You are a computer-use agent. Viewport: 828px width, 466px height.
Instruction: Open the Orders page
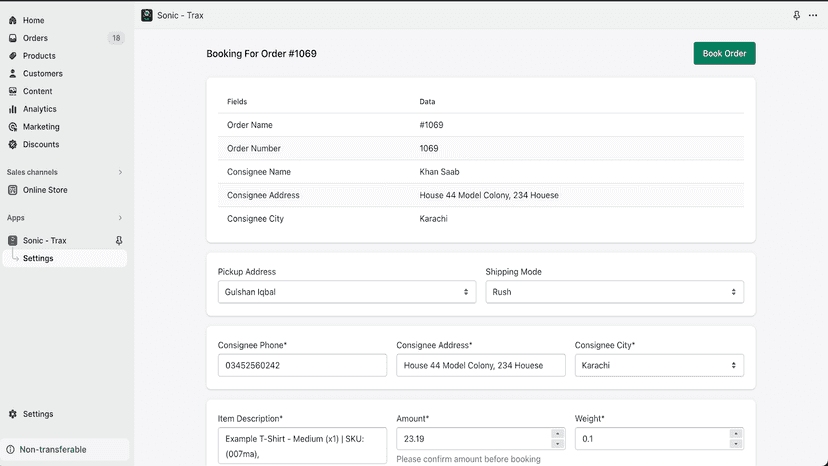click(35, 38)
